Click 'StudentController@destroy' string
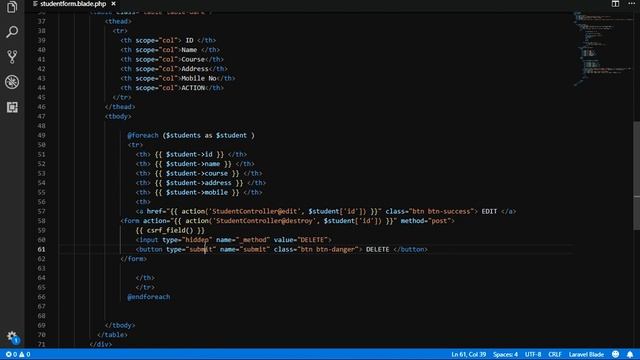640x360 pixels. coord(264,220)
